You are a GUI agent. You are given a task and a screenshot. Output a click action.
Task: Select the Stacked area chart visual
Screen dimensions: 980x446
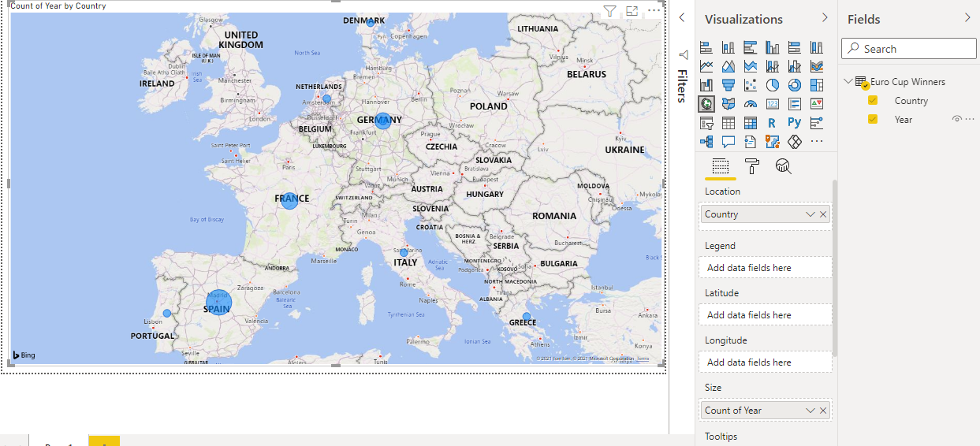click(x=751, y=66)
